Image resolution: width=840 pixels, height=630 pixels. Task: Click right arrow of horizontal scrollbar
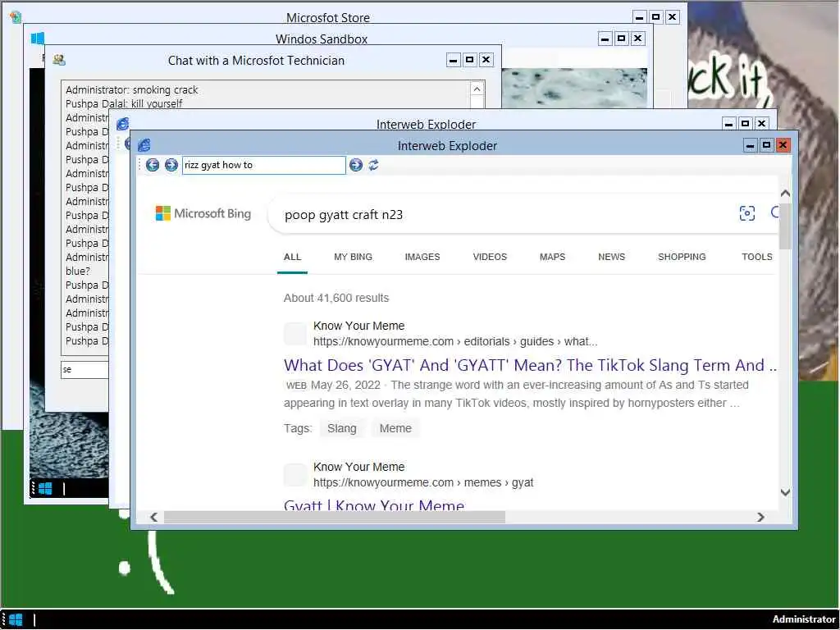point(760,517)
